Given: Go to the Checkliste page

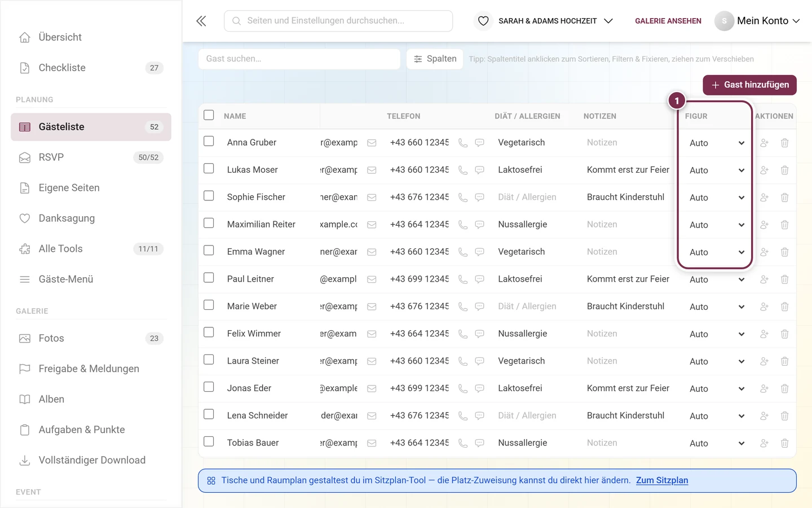Looking at the screenshot, I should (x=91, y=68).
